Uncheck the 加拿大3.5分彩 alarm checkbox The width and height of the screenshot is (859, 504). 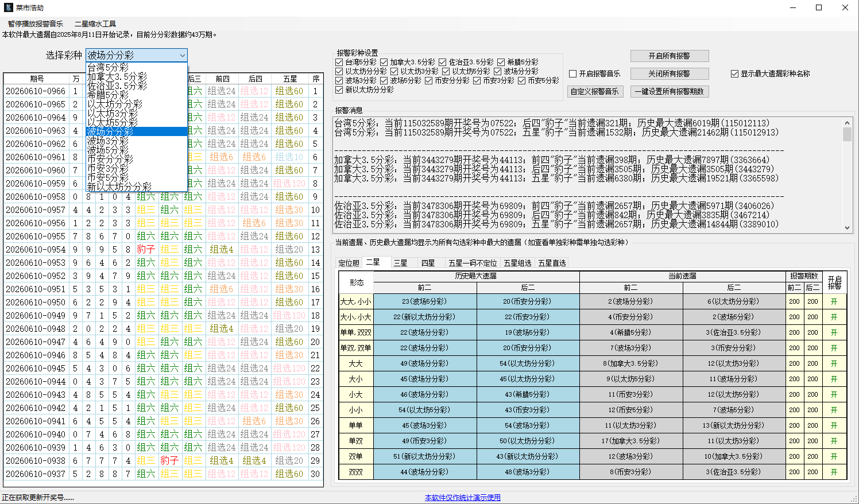384,62
